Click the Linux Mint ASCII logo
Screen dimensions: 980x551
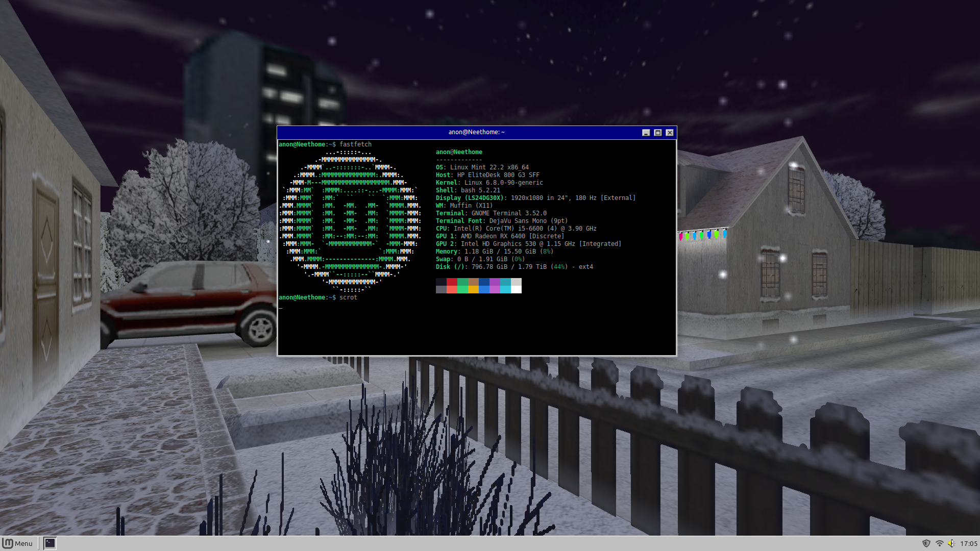350,221
